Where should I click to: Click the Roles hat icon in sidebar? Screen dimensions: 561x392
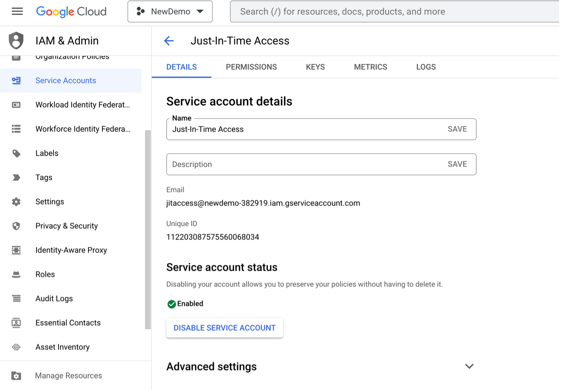[x=16, y=275]
